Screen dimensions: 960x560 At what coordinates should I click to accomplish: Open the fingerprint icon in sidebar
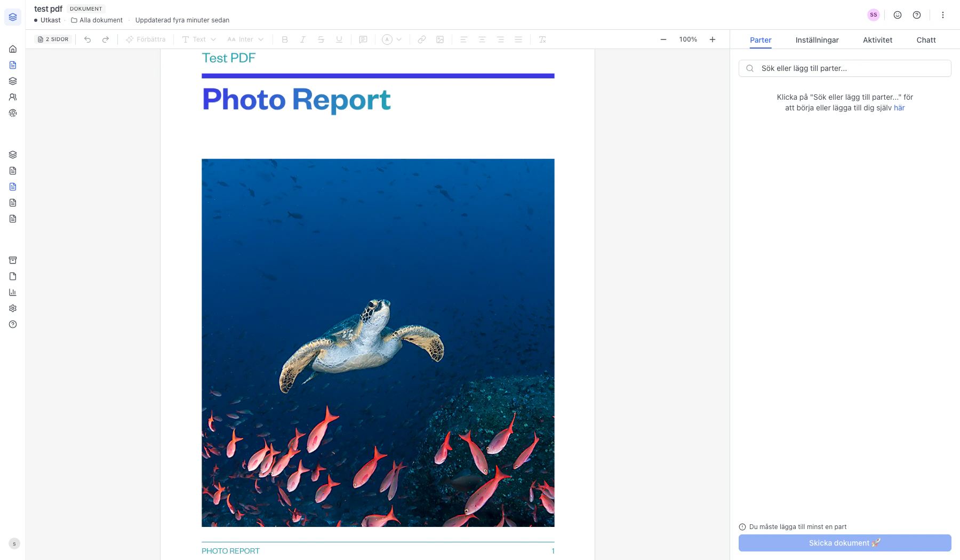[x=13, y=113]
